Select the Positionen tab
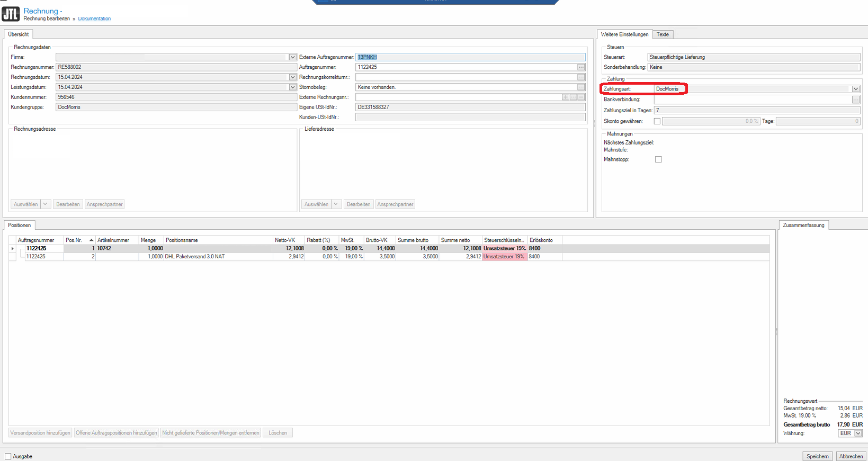Image resolution: width=868 pixels, height=461 pixels. [20, 225]
